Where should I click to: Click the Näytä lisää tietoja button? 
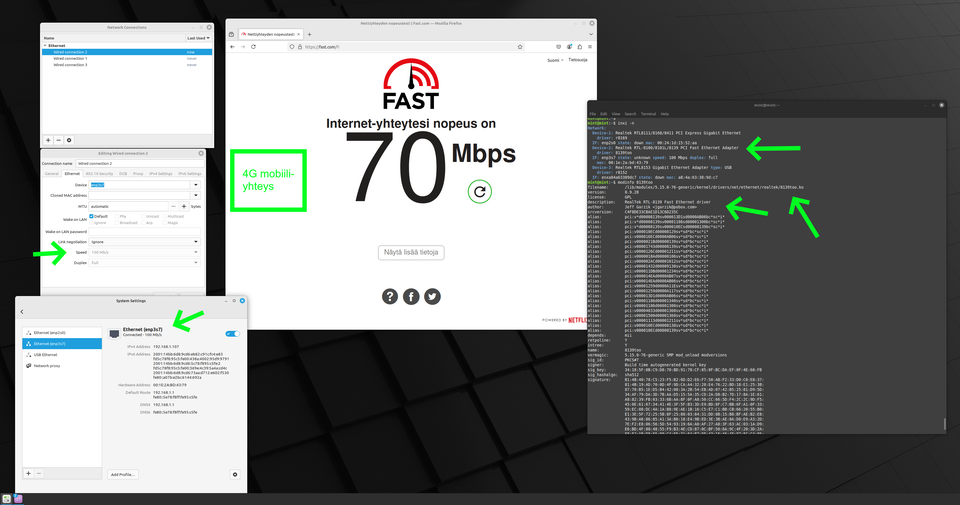[411, 252]
